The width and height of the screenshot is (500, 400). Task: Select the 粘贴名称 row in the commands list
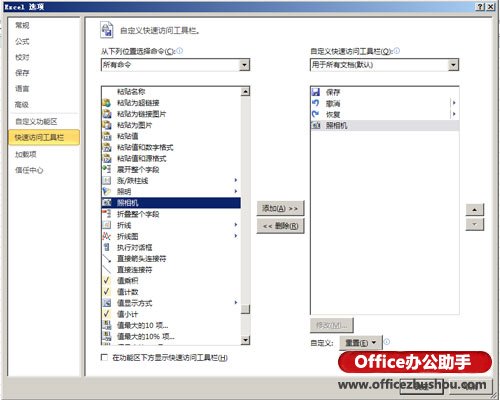[x=171, y=91]
